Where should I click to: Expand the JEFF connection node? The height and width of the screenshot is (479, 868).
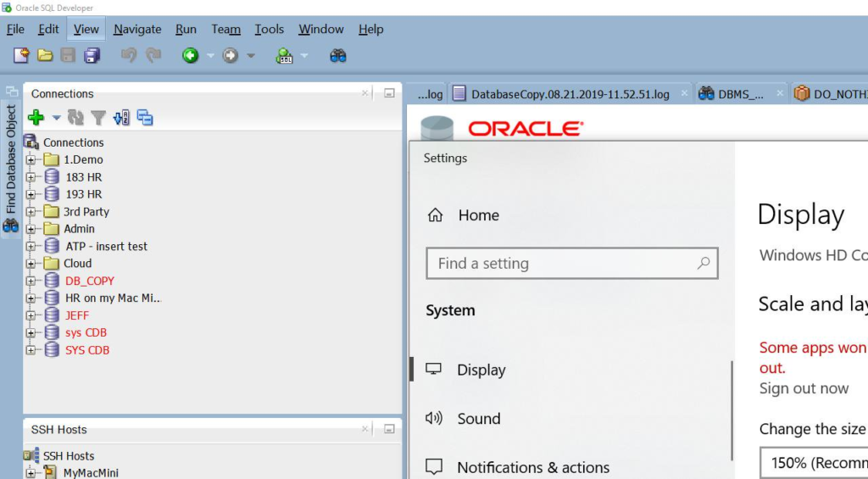point(31,315)
